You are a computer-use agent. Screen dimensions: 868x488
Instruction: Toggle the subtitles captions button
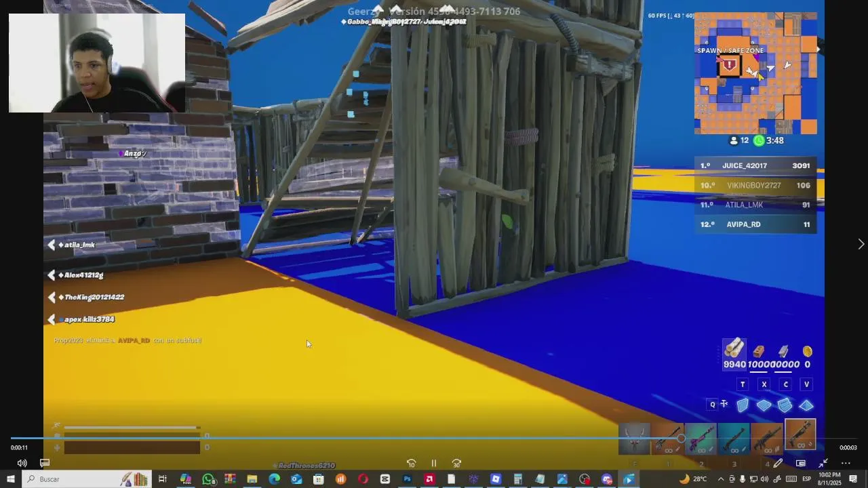(x=45, y=463)
